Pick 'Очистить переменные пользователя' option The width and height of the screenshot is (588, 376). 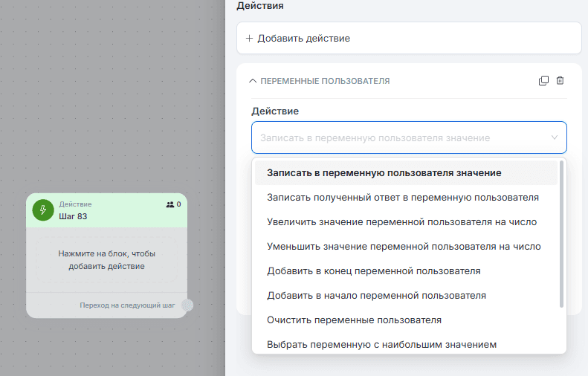coord(406,320)
